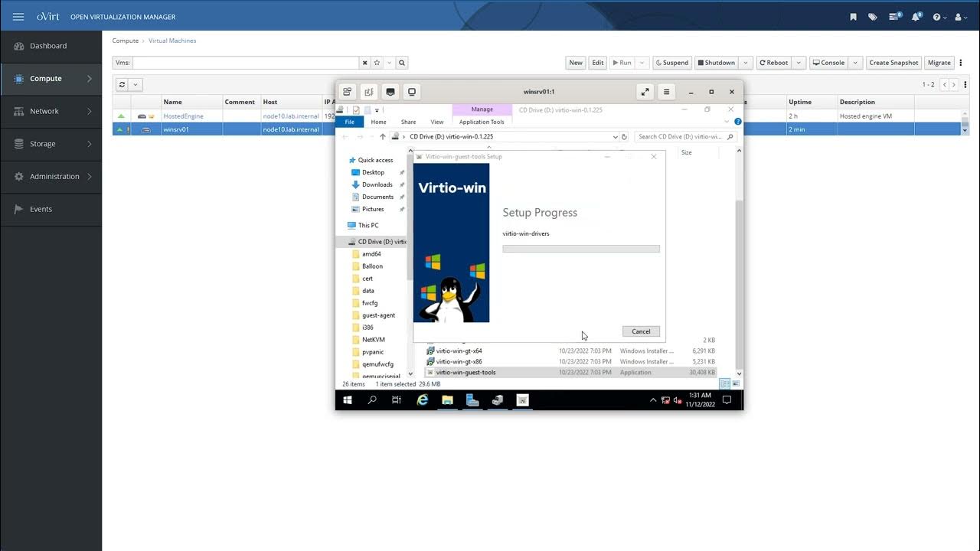Show the tasks list icon in header
Viewport: 980px width, 551px height.
[895, 17]
